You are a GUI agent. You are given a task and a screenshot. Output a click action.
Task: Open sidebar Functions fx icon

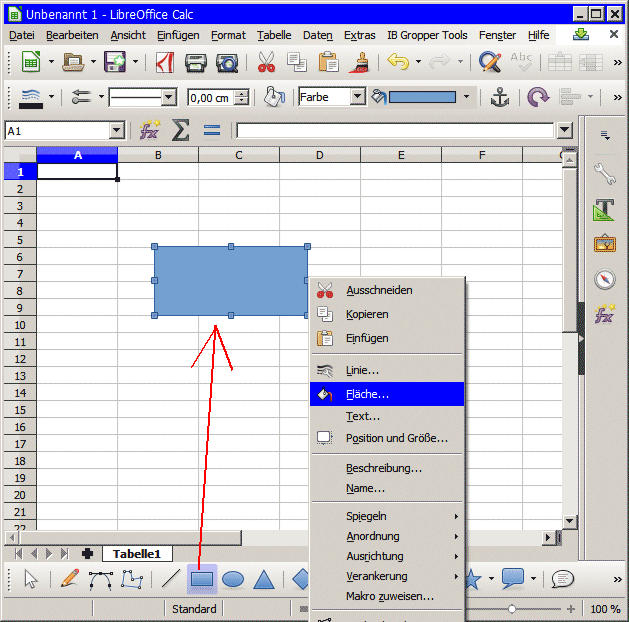coord(605,314)
